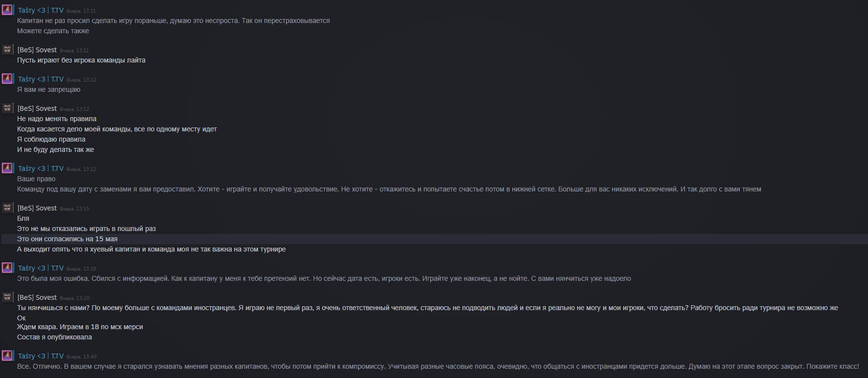Click Tasty's avatar beside 'Я вам не запрещаю'
This screenshot has height=378, width=868.
point(7,79)
